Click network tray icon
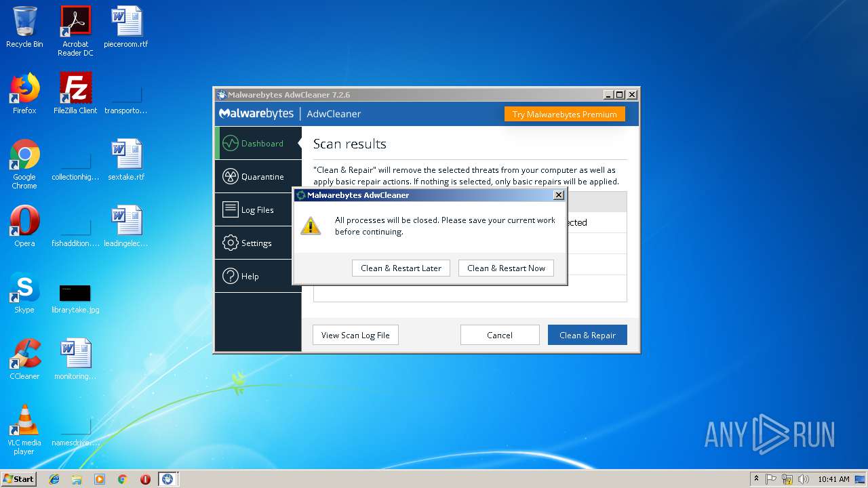Screen dimensions: 868x488 (x=787, y=479)
